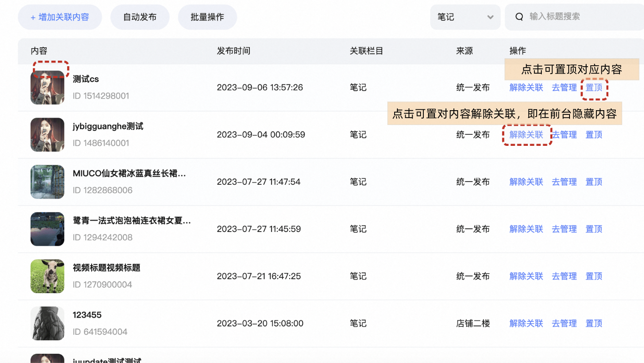Click 解除关联 for MIUCO仙女裙 row
Screen dimensions: 644x363
(526, 182)
